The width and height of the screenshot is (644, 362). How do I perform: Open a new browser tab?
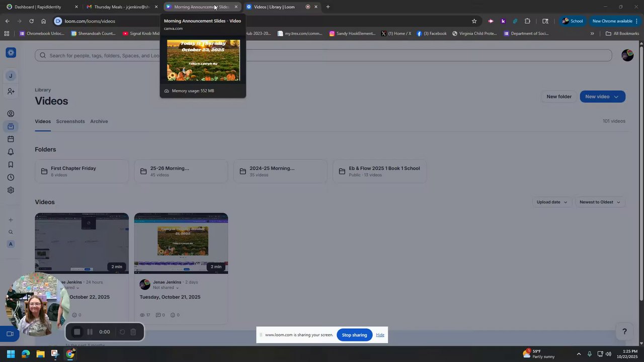(x=328, y=7)
